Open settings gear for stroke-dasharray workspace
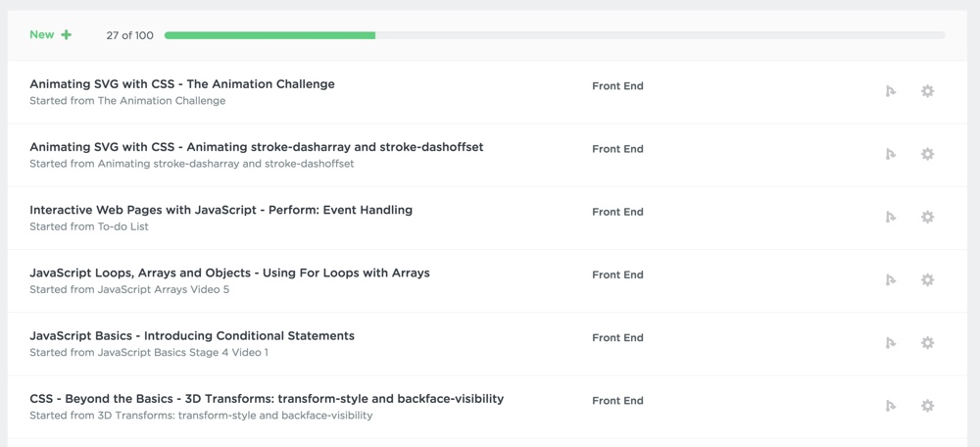980x447 pixels. (927, 154)
